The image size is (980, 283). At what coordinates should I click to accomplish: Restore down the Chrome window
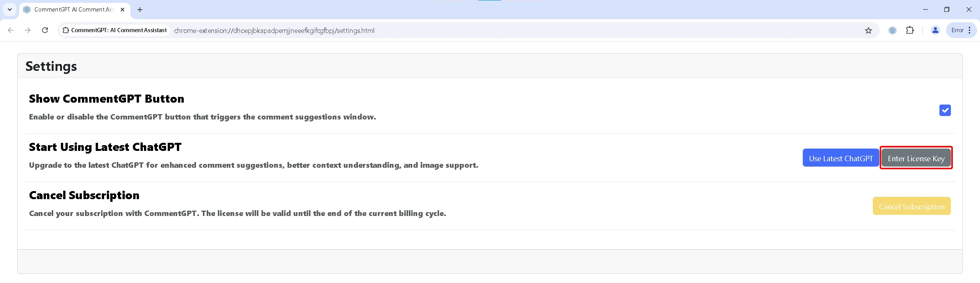(x=947, y=10)
